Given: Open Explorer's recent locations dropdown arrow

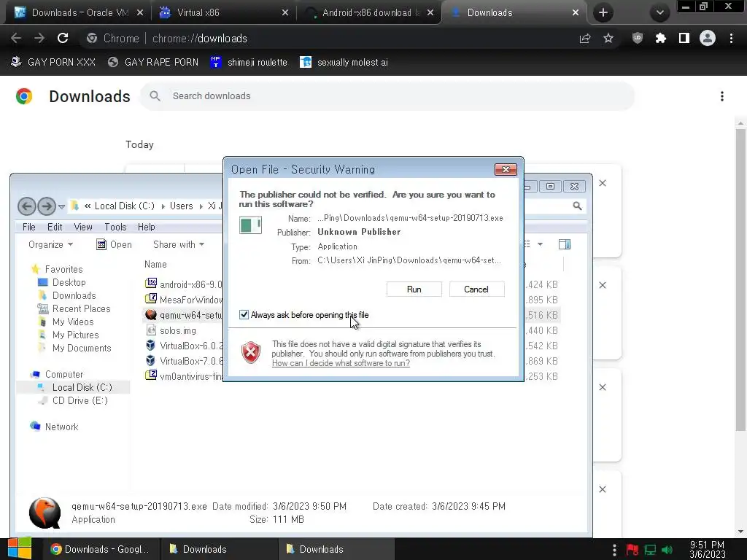Looking at the screenshot, I should click(61, 206).
